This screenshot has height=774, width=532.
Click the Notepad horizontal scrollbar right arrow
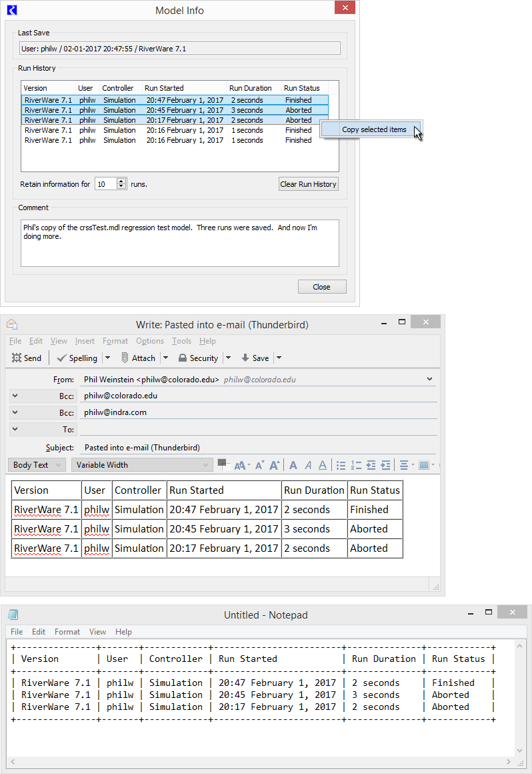(509, 762)
